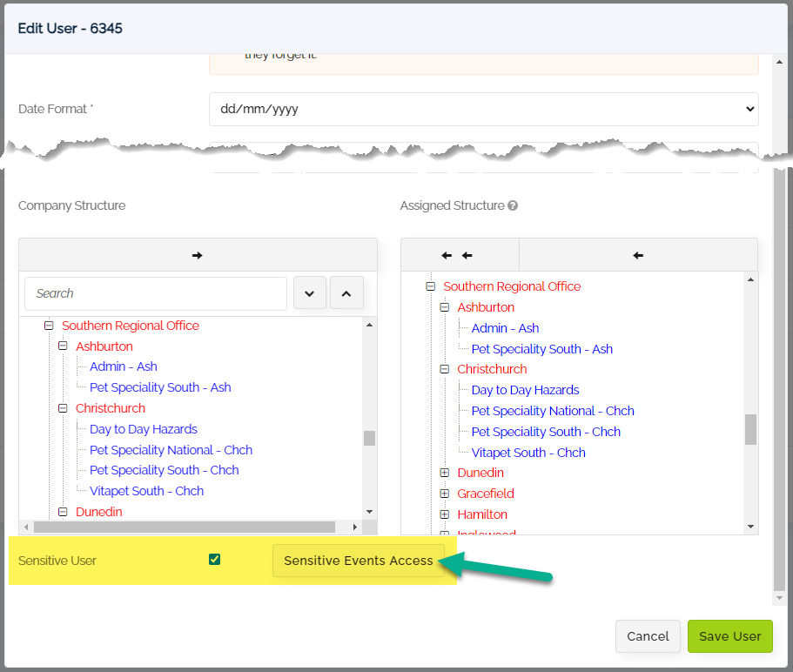Uncheck the Sensitive User checkbox
The image size is (793, 672).
214,560
